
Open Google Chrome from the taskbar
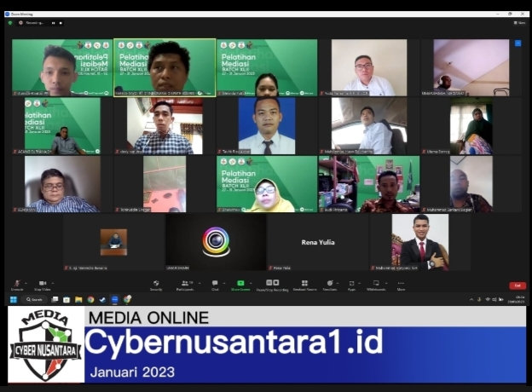[x=90, y=299]
